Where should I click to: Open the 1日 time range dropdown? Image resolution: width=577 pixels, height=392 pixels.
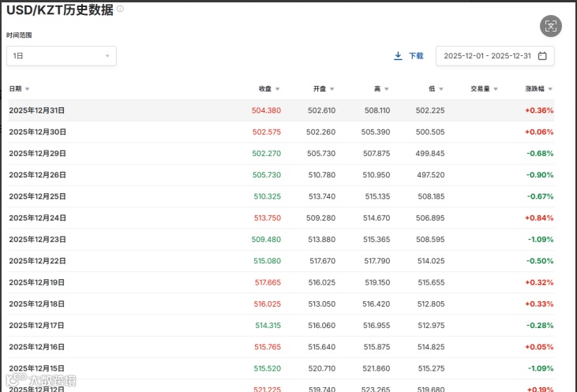[62, 56]
